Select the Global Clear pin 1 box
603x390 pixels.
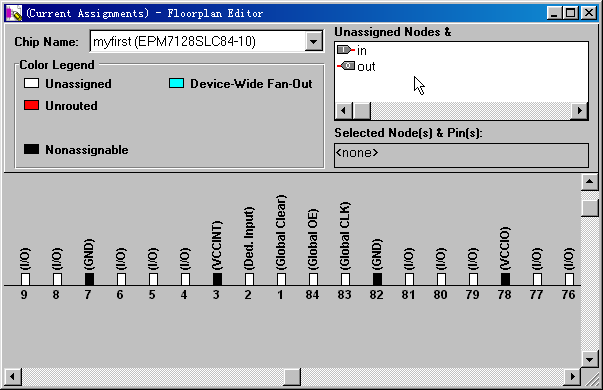(x=282, y=279)
